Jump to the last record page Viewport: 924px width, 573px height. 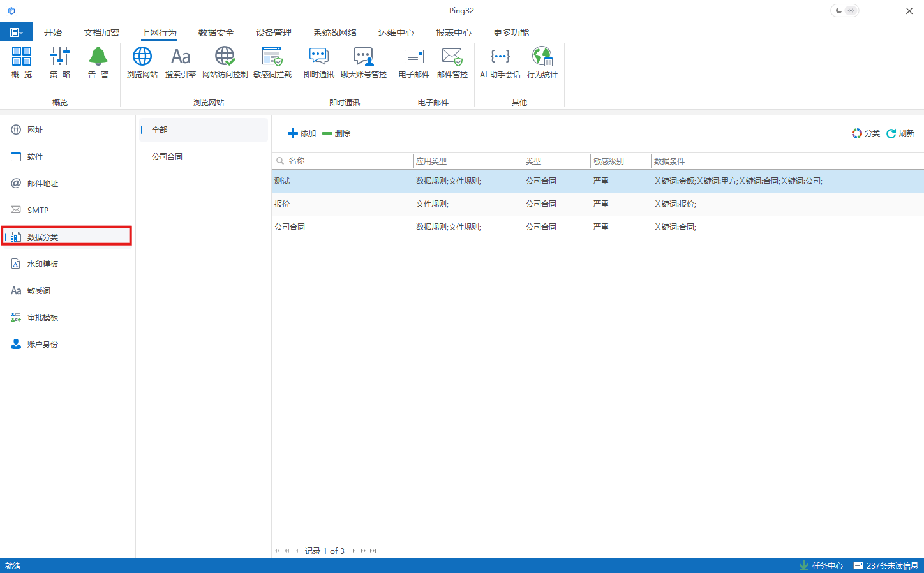373,551
